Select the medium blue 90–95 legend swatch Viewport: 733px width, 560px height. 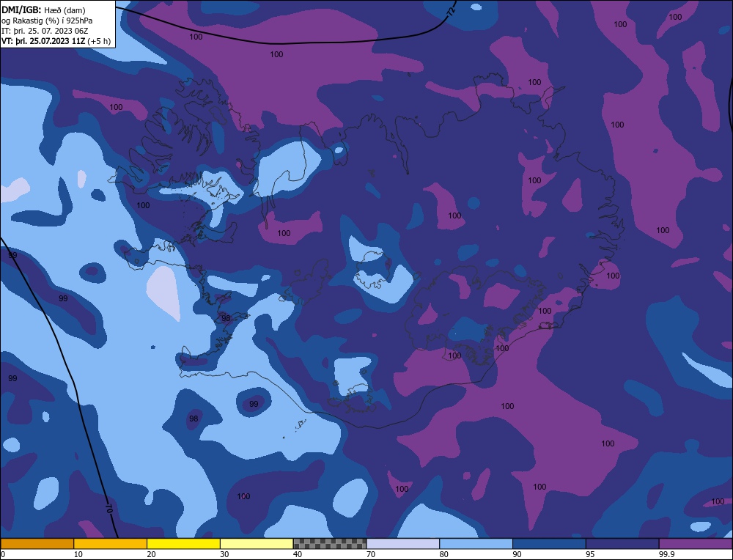[549, 544]
